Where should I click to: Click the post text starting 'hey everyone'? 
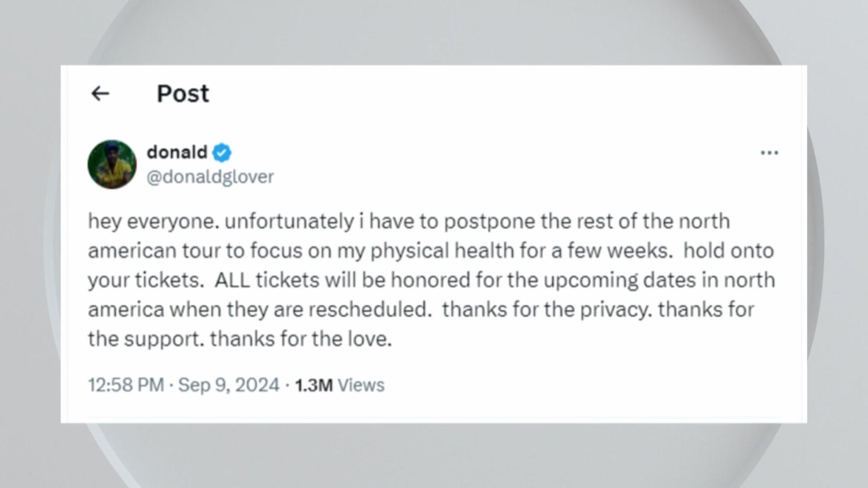[431, 280]
